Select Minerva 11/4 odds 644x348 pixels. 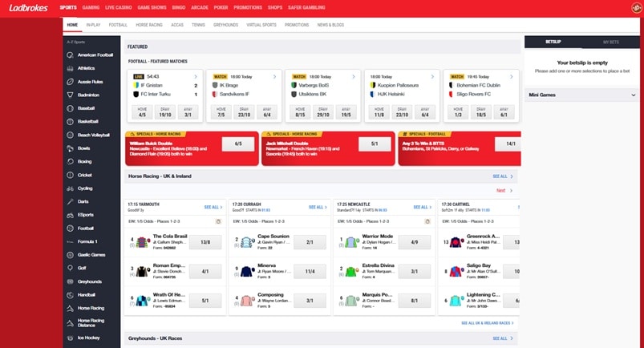coord(310,272)
